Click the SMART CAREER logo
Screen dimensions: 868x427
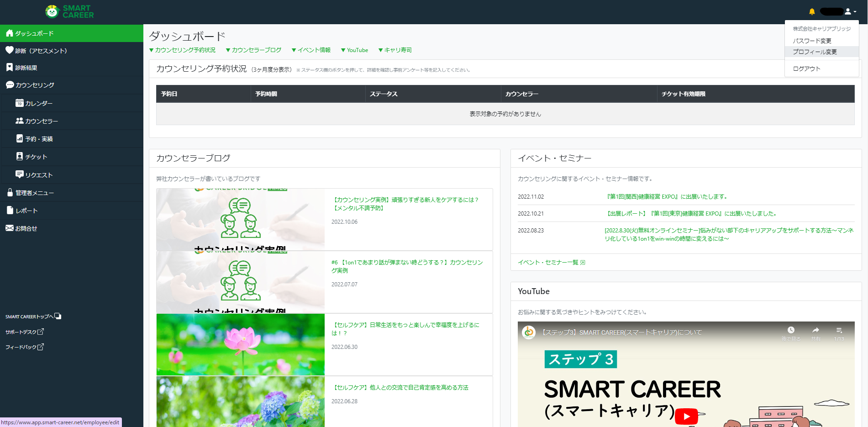click(x=69, y=11)
